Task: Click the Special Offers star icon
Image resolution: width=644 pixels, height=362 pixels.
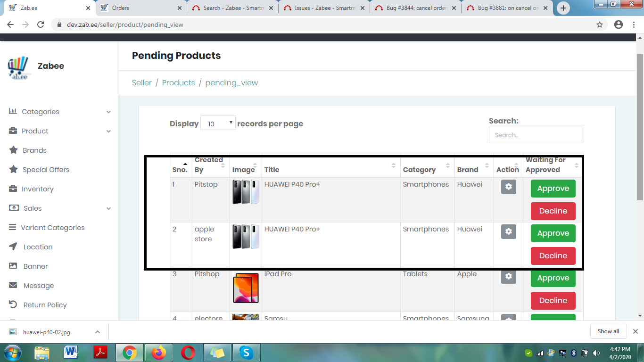Action: [13, 169]
